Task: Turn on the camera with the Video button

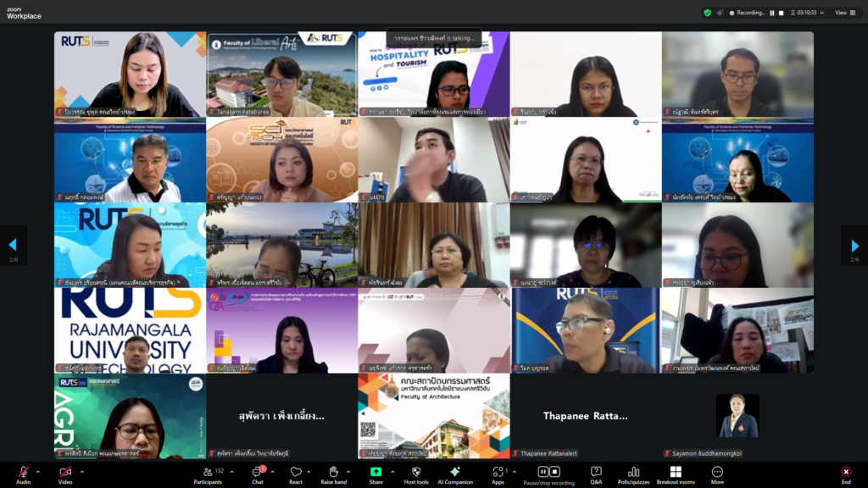Action: click(64, 472)
